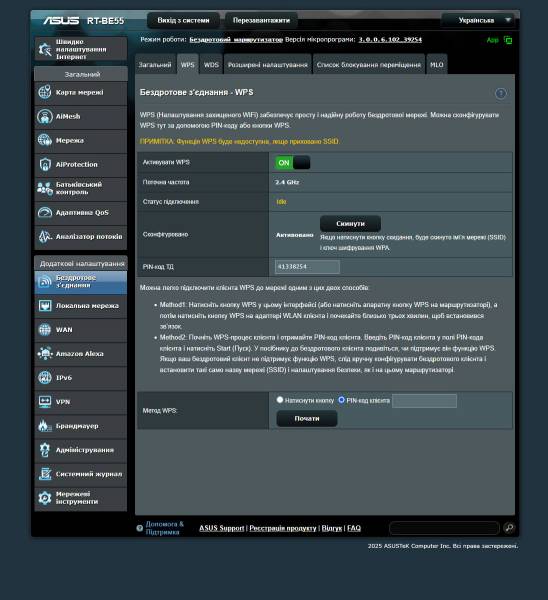Click the magnifier search icon in the footer
This screenshot has height=600, width=548.
509,528
